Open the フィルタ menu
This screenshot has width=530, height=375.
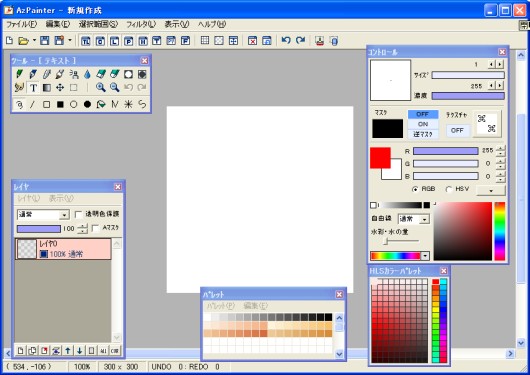(x=141, y=24)
